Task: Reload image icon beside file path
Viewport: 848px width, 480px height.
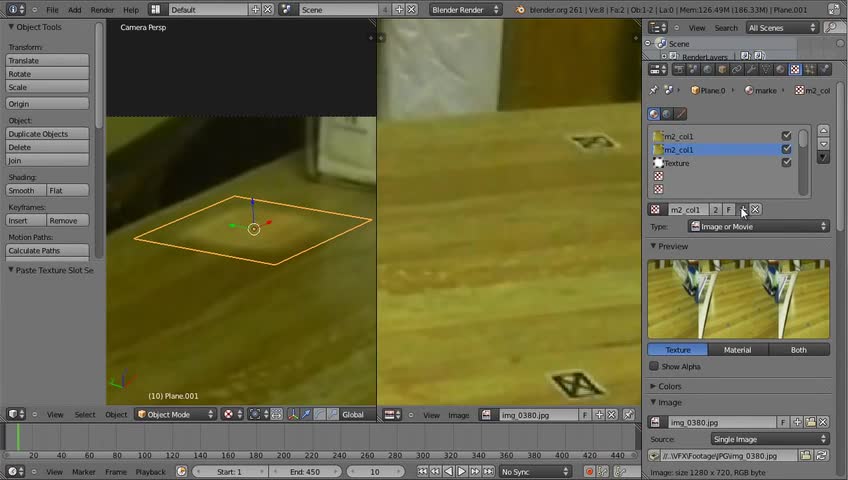Action: [x=822, y=456]
